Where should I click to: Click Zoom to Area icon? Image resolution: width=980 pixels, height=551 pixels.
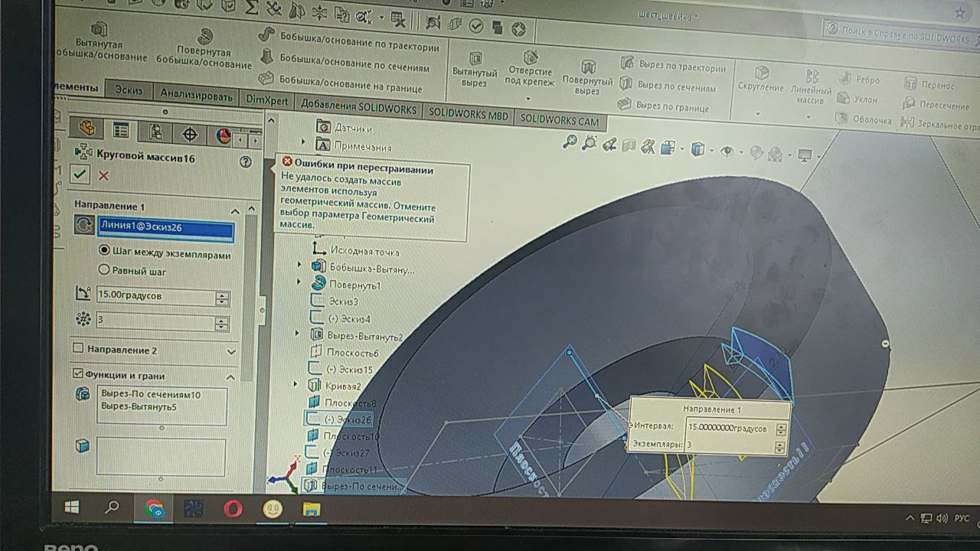pyautogui.click(x=590, y=142)
